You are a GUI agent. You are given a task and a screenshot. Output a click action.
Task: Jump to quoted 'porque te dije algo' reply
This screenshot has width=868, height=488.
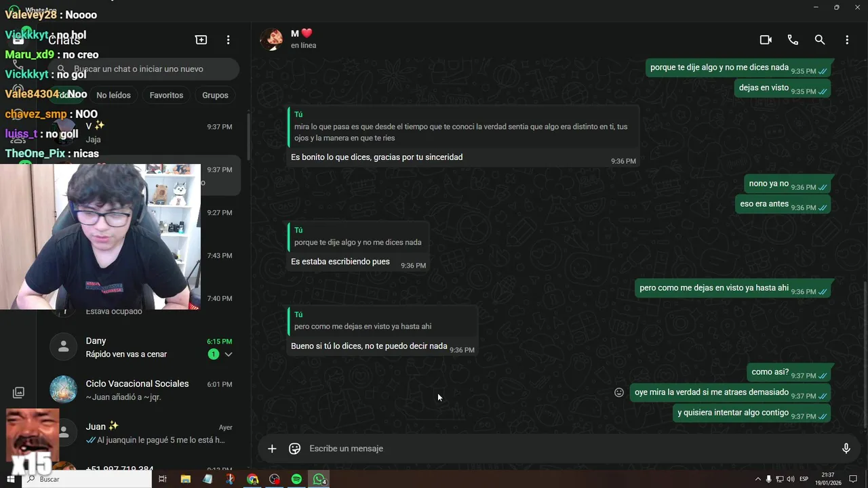(x=357, y=236)
